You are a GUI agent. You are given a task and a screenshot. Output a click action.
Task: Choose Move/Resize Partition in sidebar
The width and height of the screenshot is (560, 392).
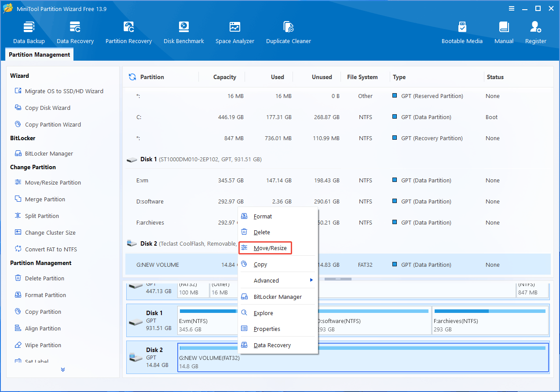point(48,182)
